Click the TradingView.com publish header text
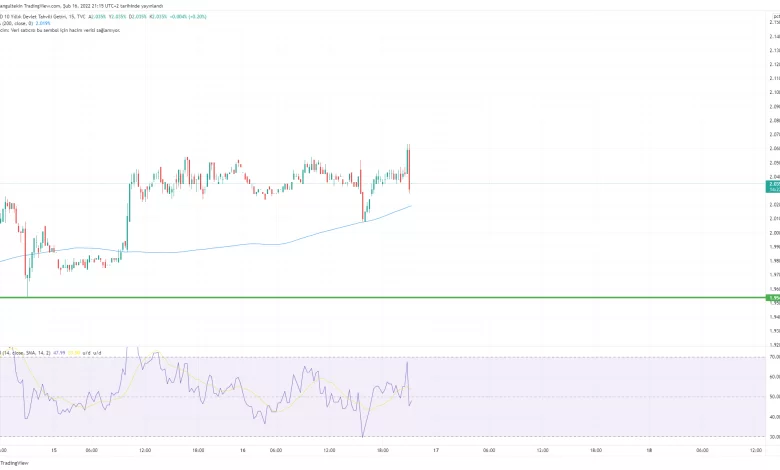This screenshot has width=780, height=470. 60,6
